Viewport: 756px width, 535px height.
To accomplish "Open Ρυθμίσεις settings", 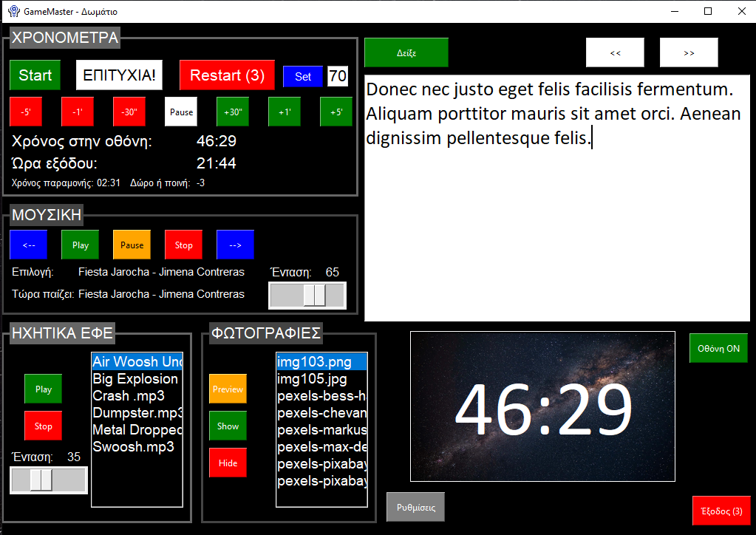I will (x=415, y=508).
